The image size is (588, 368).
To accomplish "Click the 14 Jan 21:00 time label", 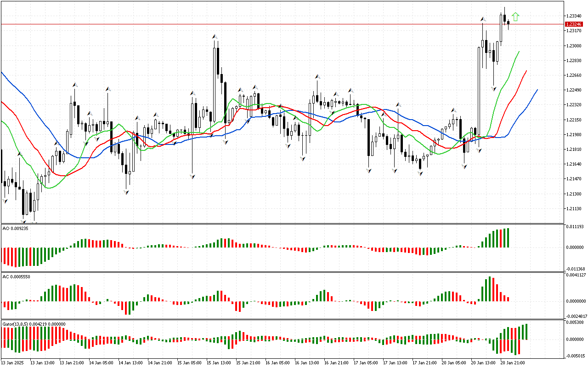I will pos(160,363).
